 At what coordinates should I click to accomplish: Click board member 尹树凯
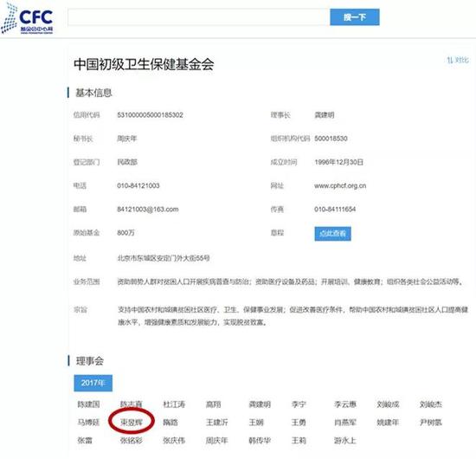click(431, 423)
